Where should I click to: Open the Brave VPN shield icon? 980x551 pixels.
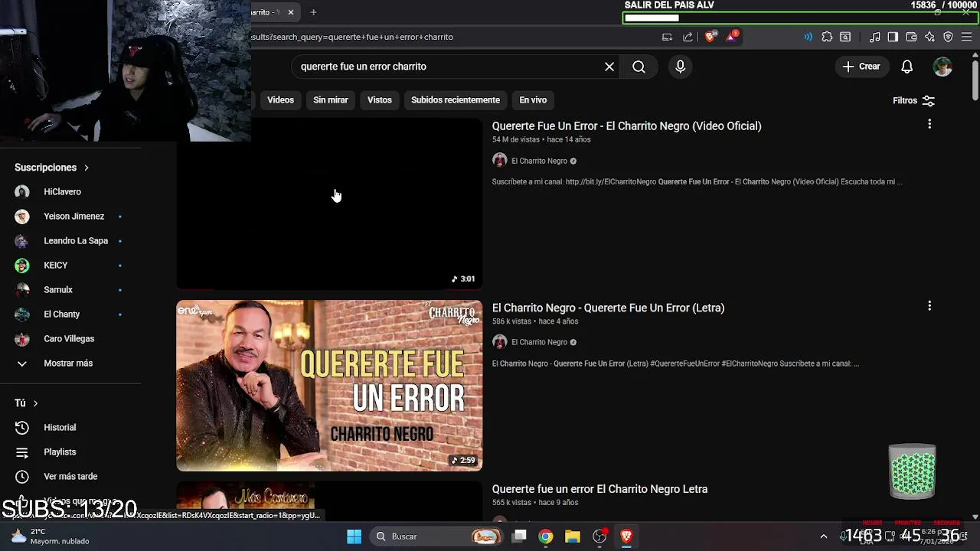[x=948, y=37]
